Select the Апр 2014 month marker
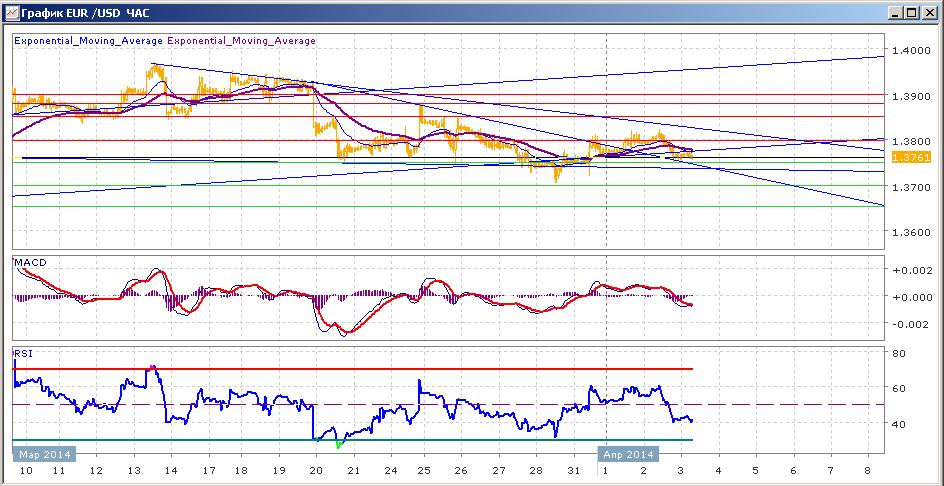The height and width of the screenshot is (486, 944). click(629, 454)
